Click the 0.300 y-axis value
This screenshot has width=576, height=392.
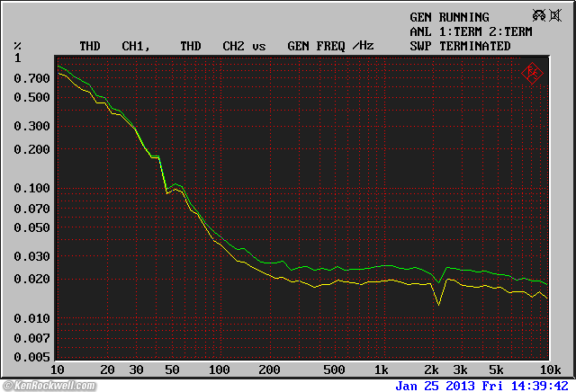31,126
